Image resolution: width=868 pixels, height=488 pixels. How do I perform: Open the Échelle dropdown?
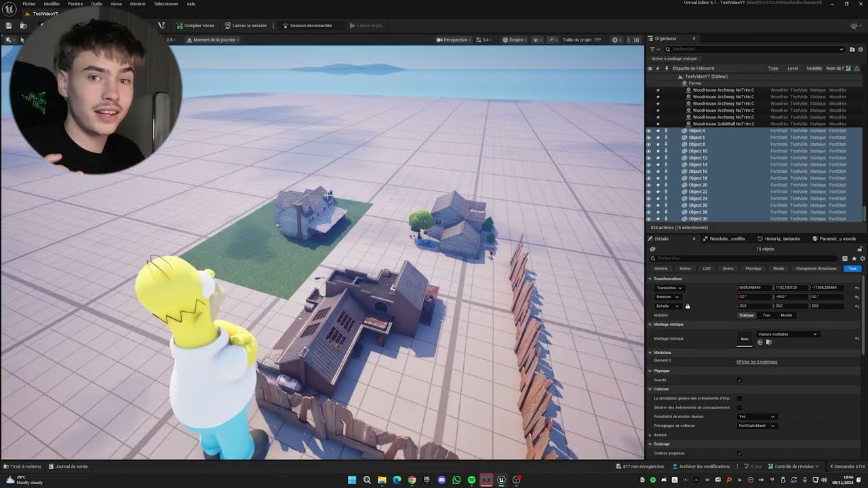(x=667, y=306)
